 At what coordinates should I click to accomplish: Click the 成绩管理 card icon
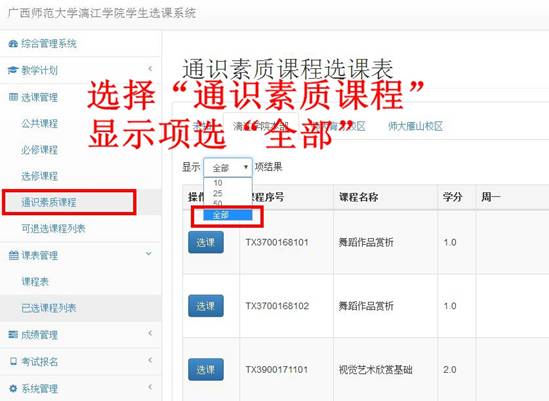[13, 335]
